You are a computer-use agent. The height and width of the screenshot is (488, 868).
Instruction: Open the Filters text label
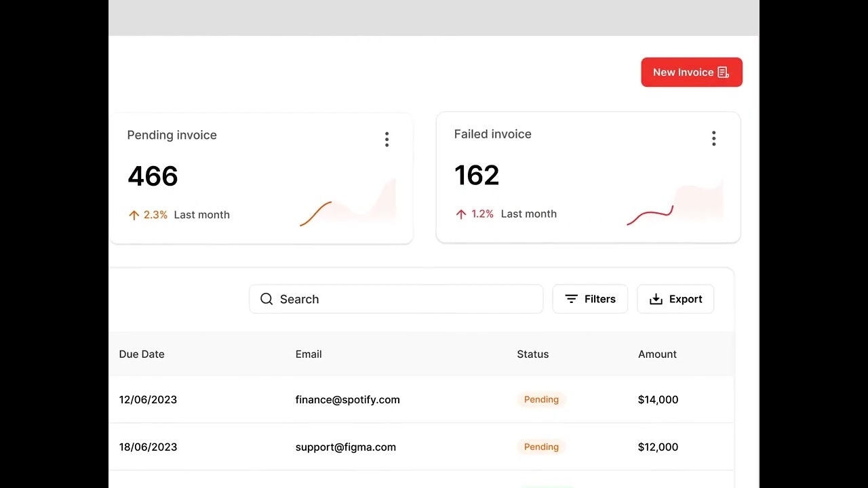[x=600, y=299]
